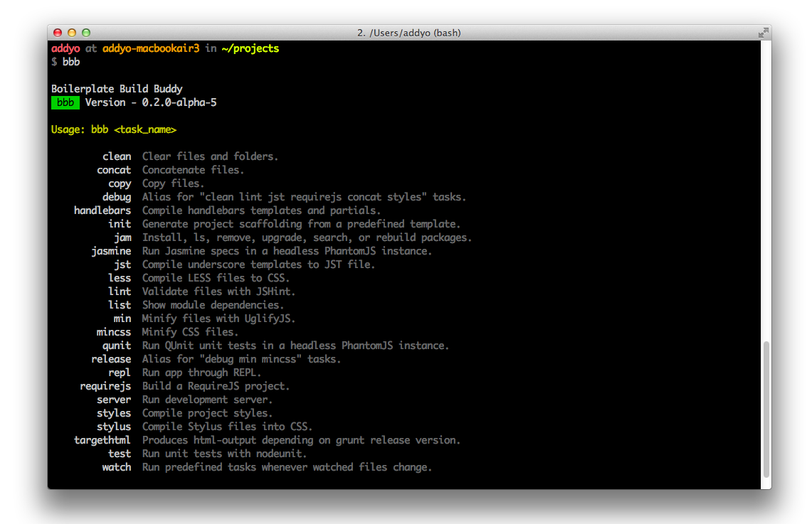Click the 'watch' task name
The width and height of the screenshot is (812, 524).
117,467
